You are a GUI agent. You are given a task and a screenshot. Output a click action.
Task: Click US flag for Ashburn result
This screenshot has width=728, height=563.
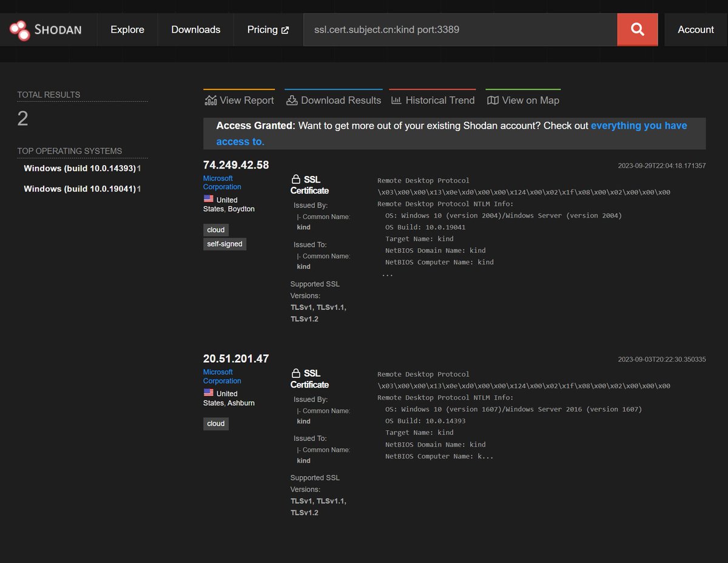click(x=209, y=393)
